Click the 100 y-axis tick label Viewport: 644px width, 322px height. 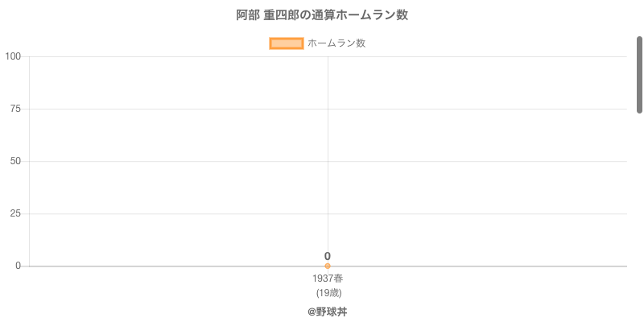pyautogui.click(x=13, y=56)
